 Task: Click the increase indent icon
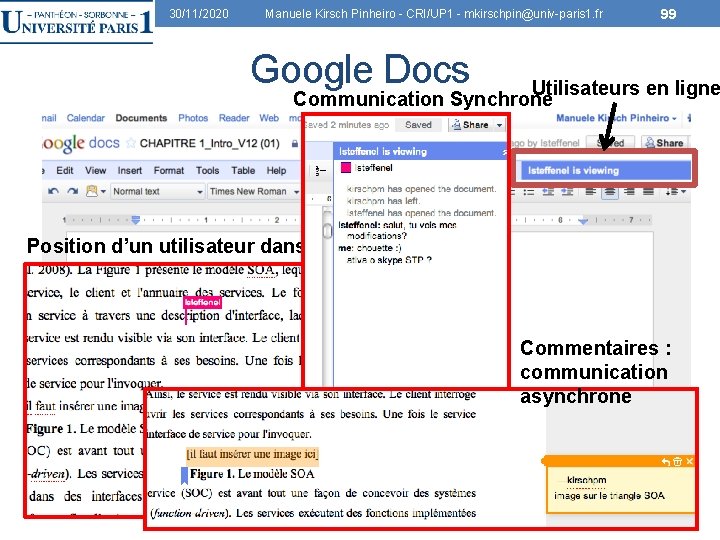pos(567,192)
